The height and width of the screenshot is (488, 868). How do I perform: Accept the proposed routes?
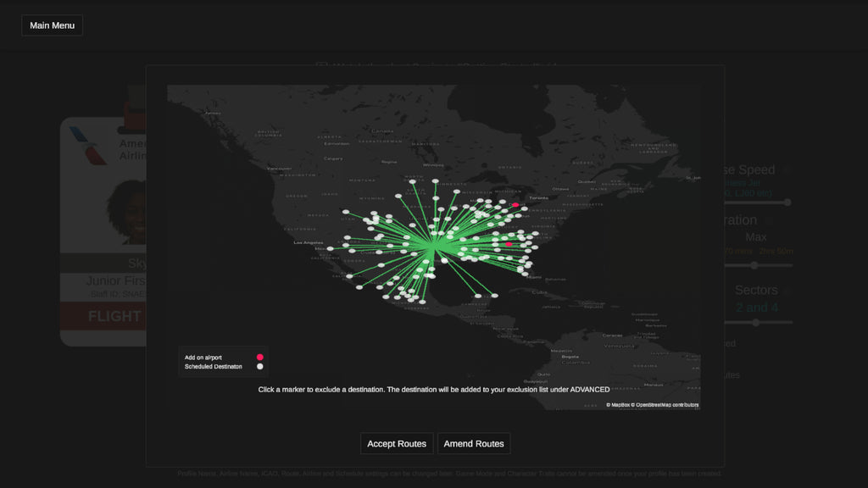tap(397, 443)
